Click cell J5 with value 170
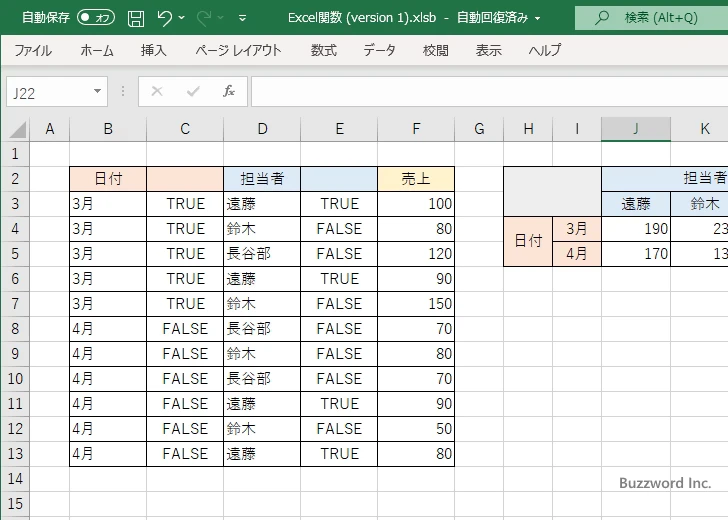 (636, 254)
